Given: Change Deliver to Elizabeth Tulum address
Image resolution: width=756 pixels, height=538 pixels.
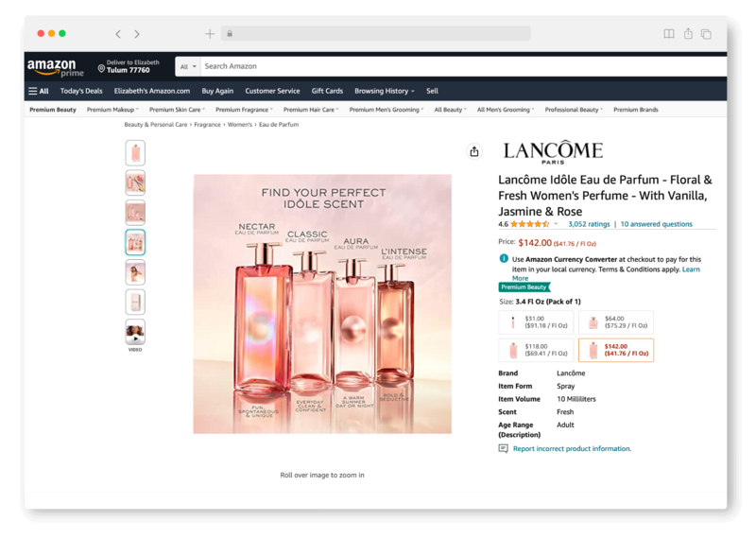Looking at the screenshot, I should click(x=129, y=66).
